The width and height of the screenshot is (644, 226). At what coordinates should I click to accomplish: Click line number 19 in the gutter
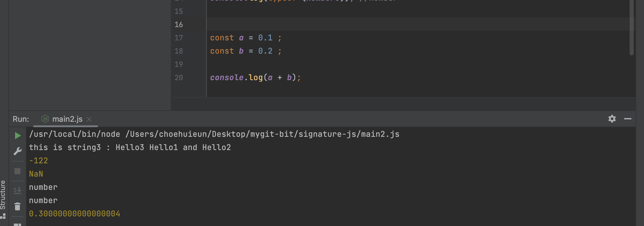click(179, 64)
